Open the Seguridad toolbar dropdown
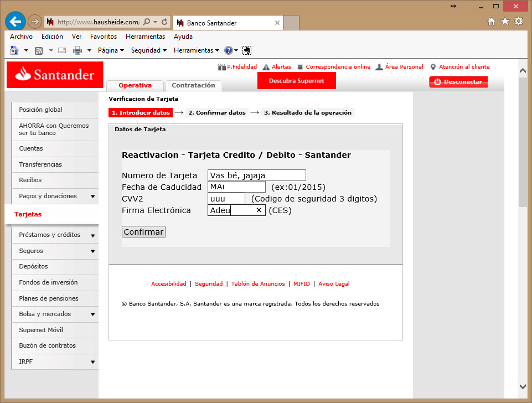The width and height of the screenshot is (532, 403). click(x=148, y=50)
